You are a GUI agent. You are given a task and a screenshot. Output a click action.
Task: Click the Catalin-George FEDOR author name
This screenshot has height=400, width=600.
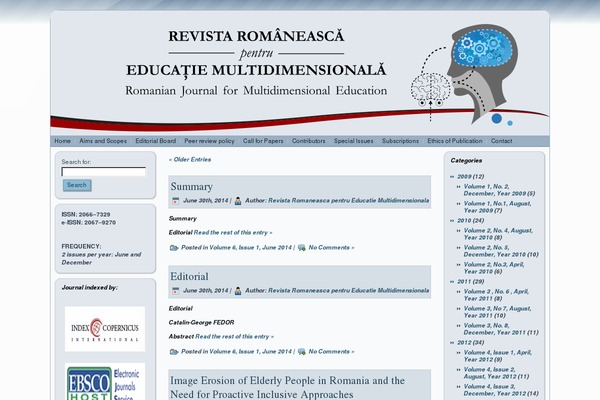(201, 323)
